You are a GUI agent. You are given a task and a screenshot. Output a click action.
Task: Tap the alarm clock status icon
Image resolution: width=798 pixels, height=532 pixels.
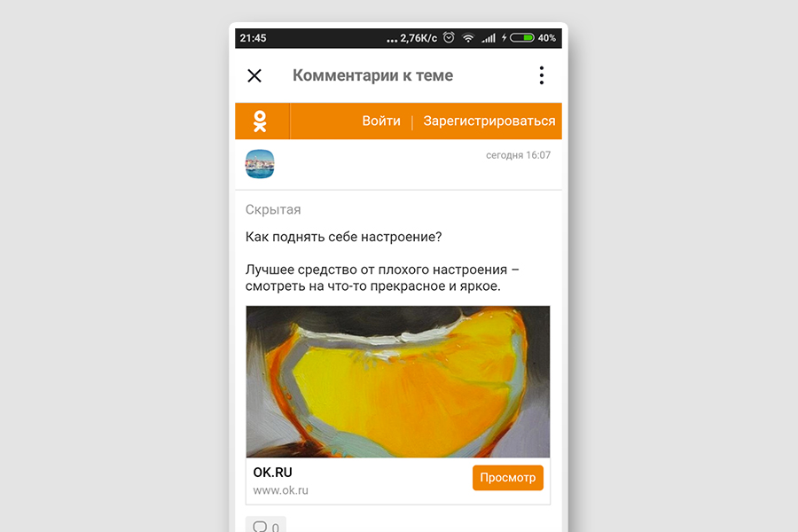click(x=449, y=37)
